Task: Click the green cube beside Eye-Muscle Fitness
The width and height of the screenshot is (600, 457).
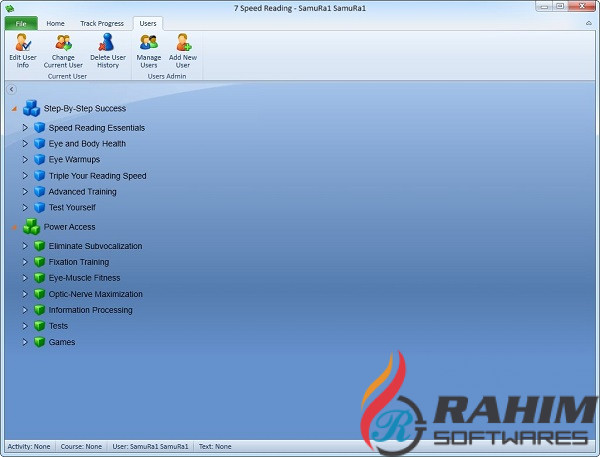Action: point(39,277)
